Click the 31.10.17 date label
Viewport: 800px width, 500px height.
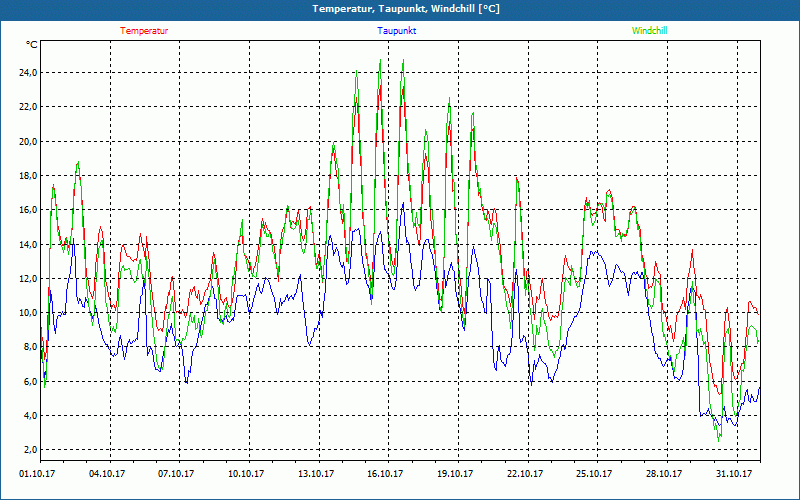(734, 474)
